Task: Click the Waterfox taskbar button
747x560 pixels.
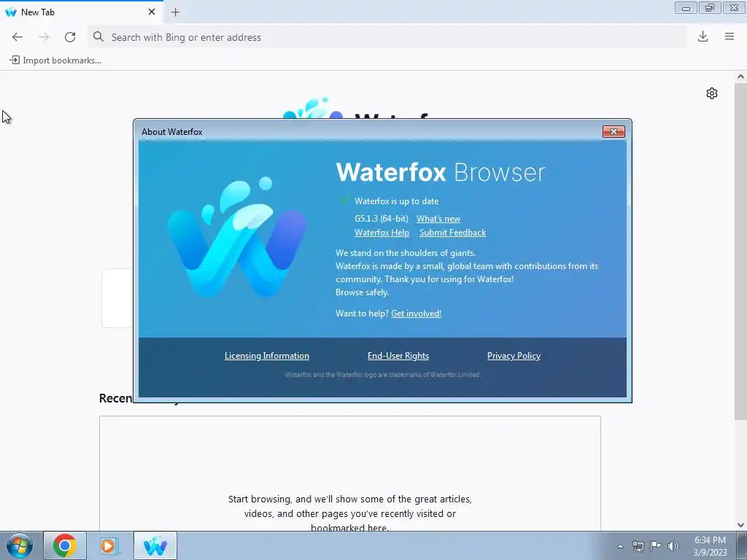Action: [155, 545]
